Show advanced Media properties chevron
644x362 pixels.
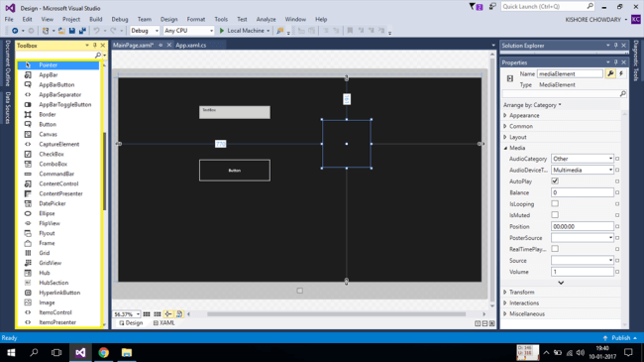click(561, 283)
